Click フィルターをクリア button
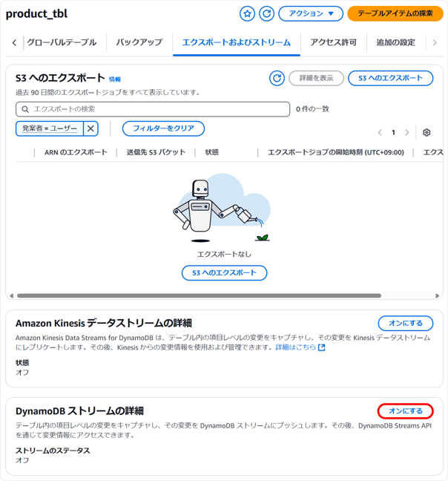The height and width of the screenshot is (481, 448). (163, 128)
